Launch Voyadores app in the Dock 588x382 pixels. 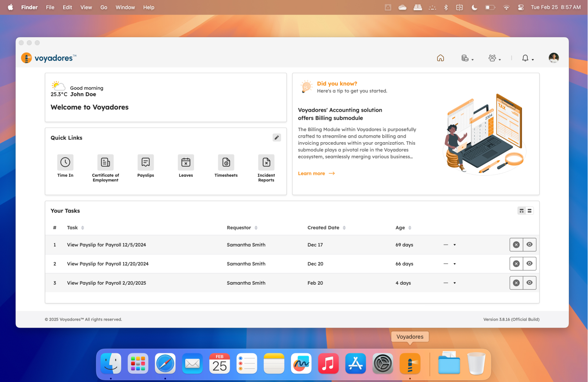pos(410,364)
